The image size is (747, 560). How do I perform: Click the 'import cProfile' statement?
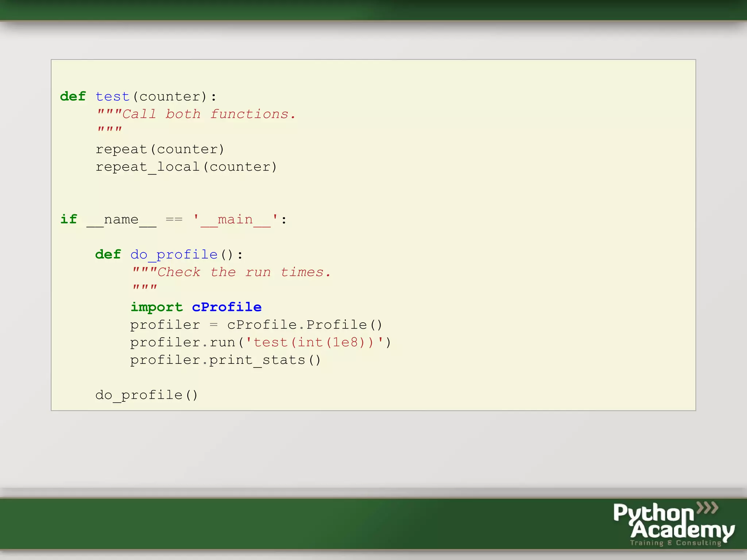pyautogui.click(x=196, y=307)
